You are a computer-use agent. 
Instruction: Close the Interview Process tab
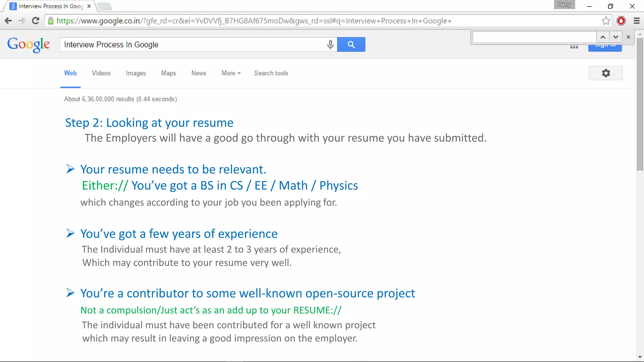[89, 6]
